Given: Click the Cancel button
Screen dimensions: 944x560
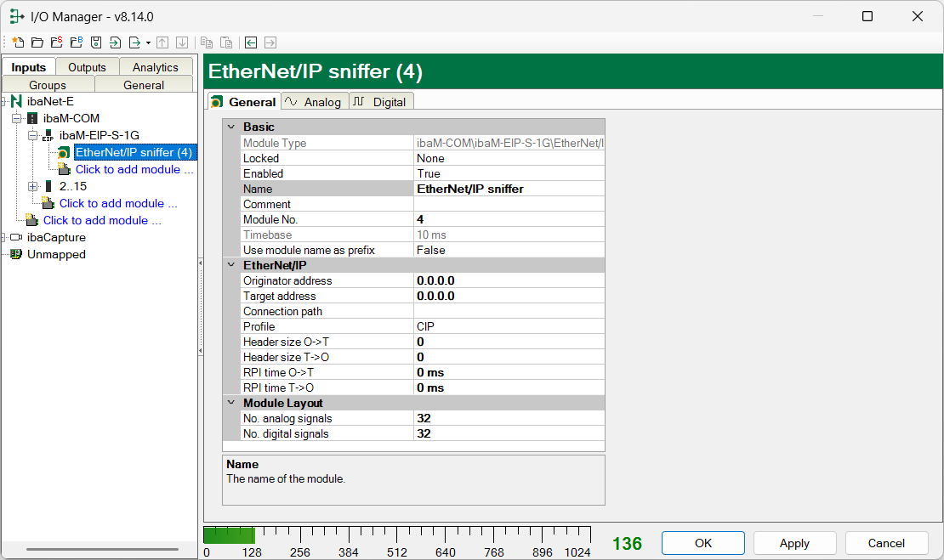Looking at the screenshot, I should pos(886,543).
